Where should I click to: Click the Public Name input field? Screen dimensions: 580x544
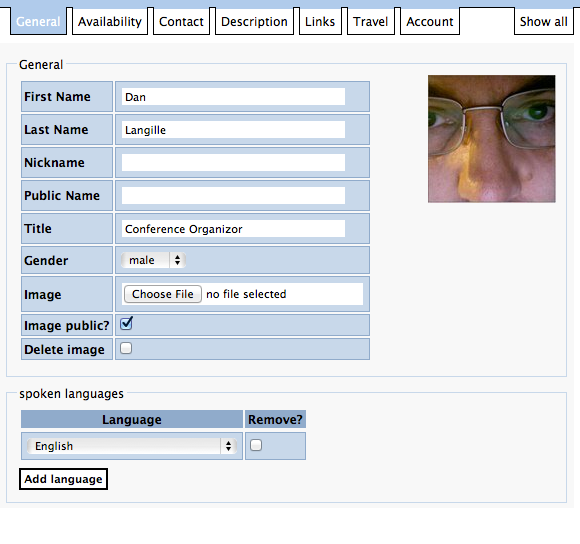click(x=233, y=196)
